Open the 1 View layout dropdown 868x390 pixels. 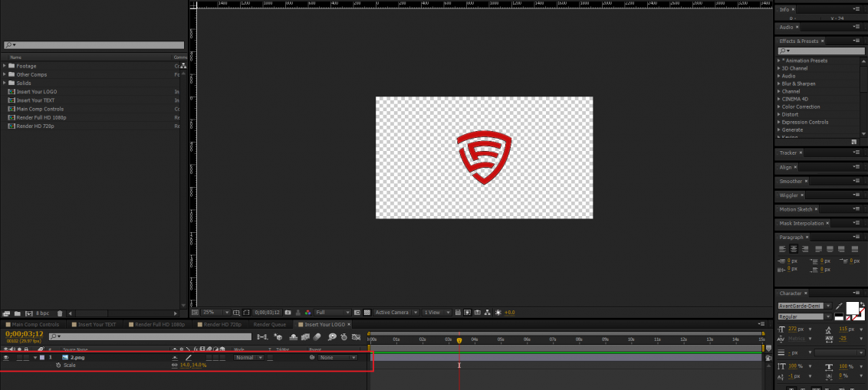coord(436,313)
